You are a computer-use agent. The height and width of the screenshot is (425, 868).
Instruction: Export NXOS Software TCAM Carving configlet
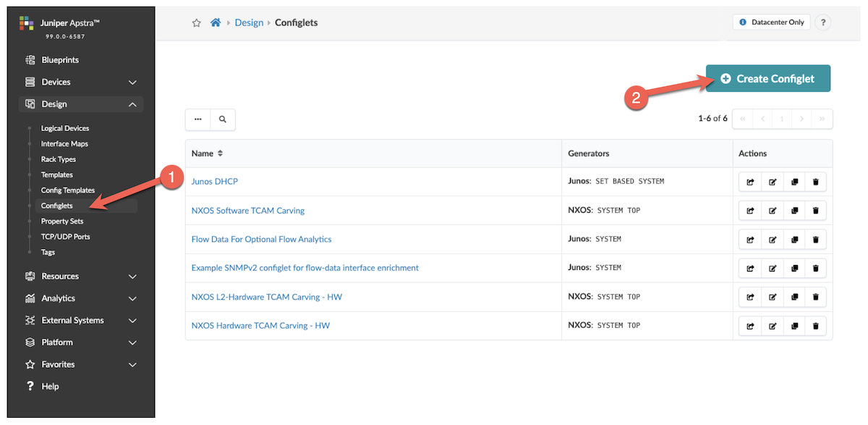[x=750, y=211]
